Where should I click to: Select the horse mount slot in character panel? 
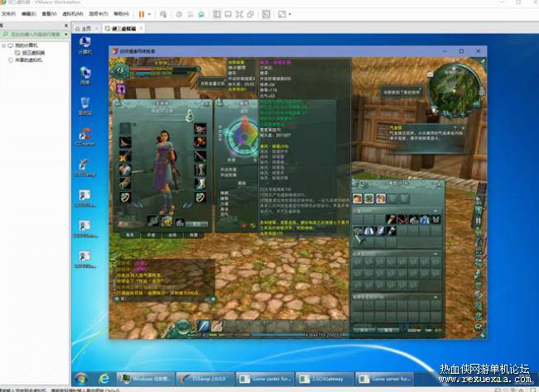pos(180,223)
